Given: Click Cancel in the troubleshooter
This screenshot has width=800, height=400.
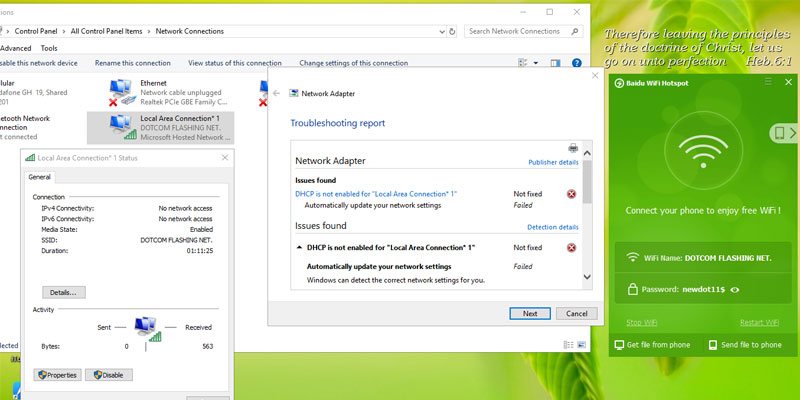Looking at the screenshot, I should click(577, 314).
